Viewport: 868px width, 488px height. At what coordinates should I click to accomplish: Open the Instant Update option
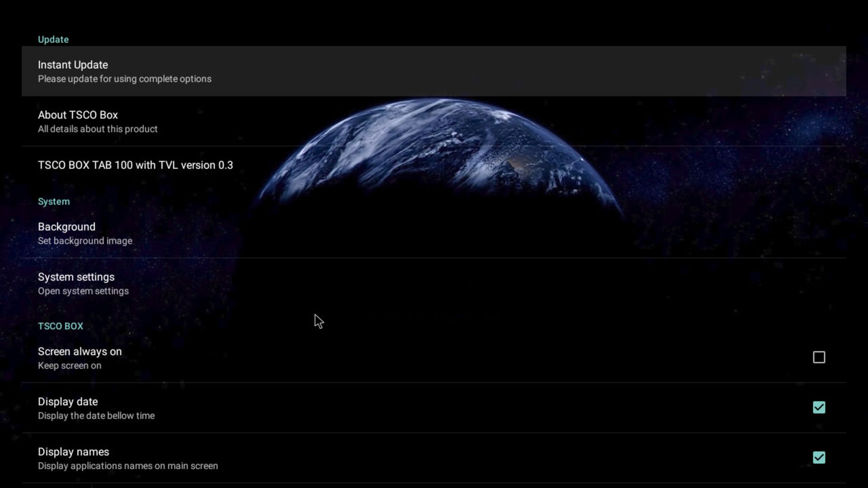click(x=73, y=65)
